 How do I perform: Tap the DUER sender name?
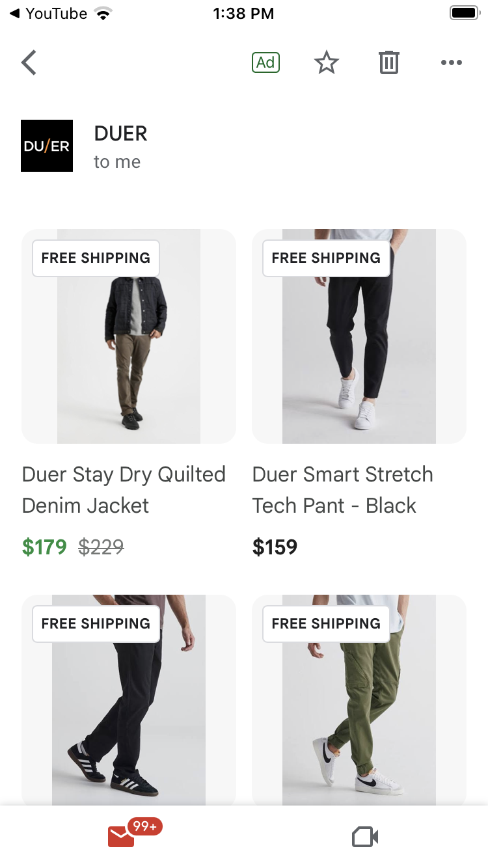pos(121,133)
